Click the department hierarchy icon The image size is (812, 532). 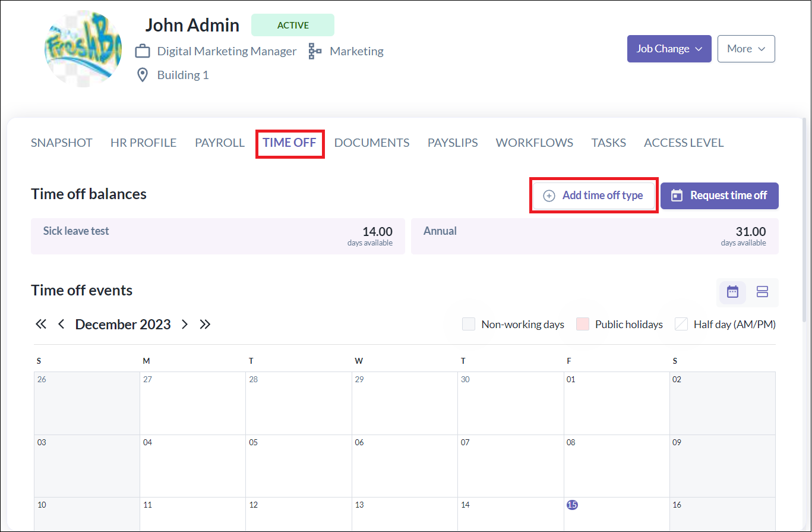click(315, 51)
